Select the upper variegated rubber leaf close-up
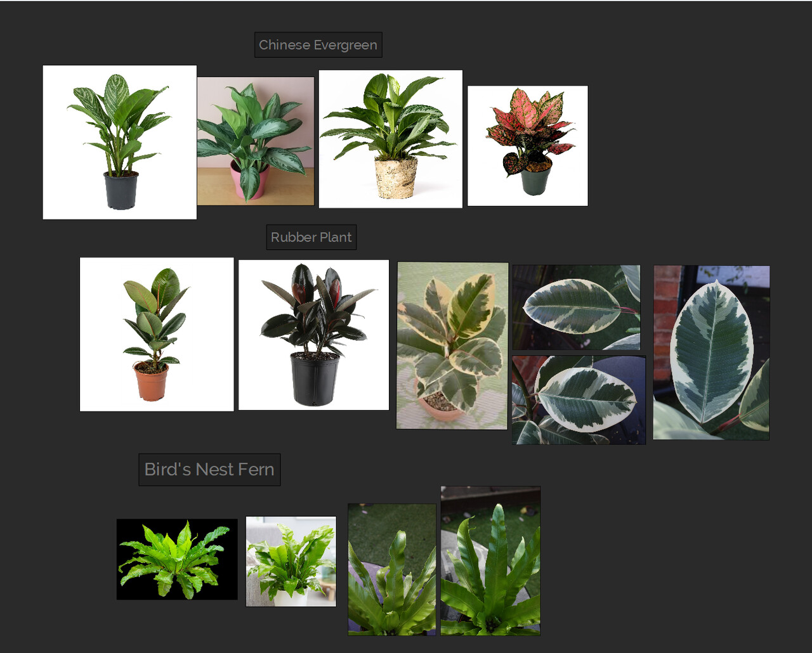The width and height of the screenshot is (812, 653). pyautogui.click(x=577, y=307)
